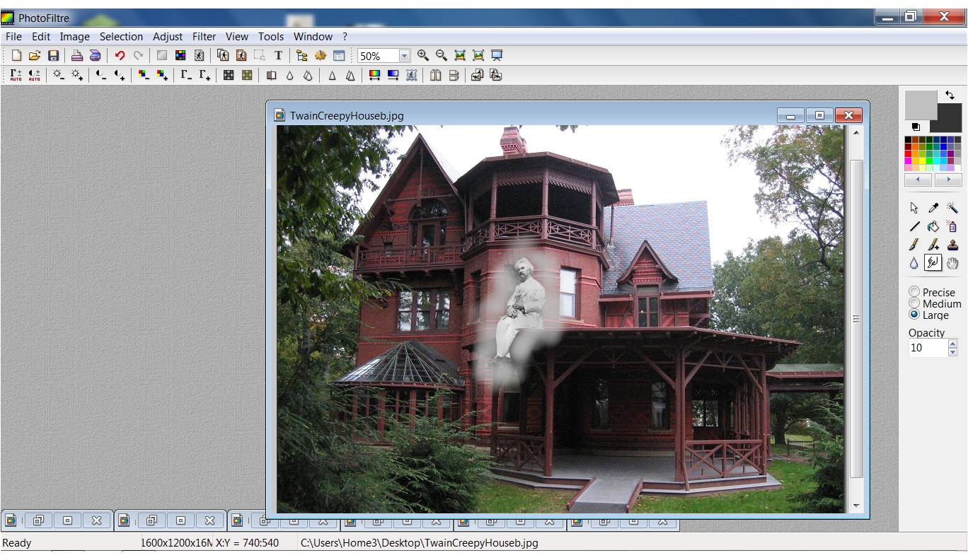Show previous palette colors with left arrow button
This screenshot has height=560, width=968.
click(918, 180)
